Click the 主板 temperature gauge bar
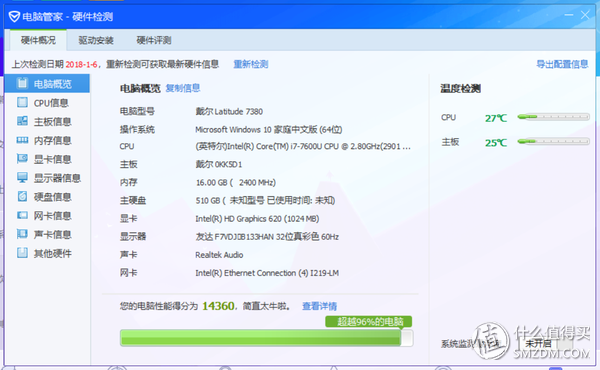The height and width of the screenshot is (370, 600). point(553,142)
